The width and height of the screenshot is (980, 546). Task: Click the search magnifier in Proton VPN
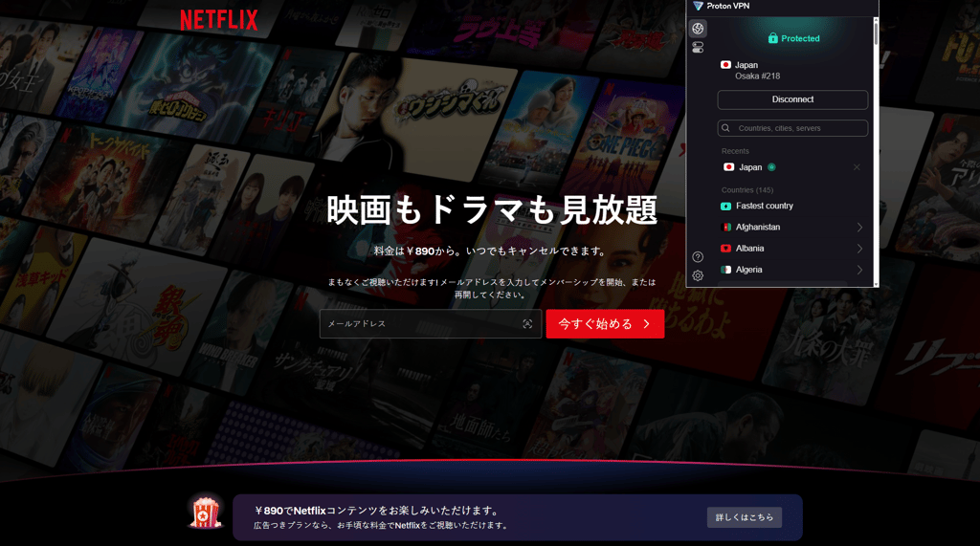click(725, 128)
